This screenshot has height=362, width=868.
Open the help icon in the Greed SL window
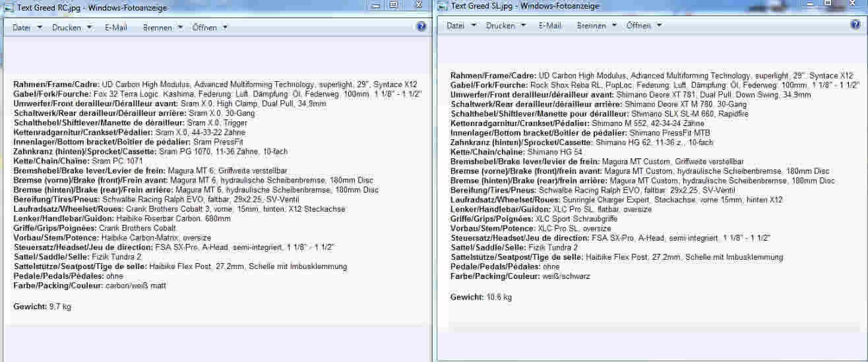click(x=855, y=25)
